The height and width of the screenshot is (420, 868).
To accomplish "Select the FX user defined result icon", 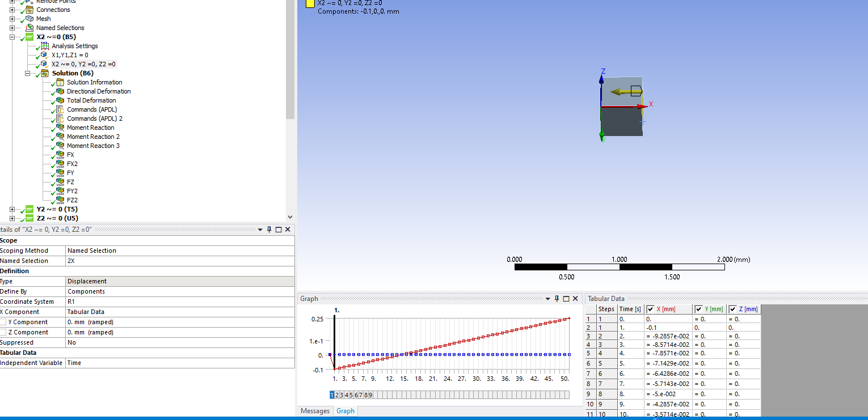I will pos(60,155).
